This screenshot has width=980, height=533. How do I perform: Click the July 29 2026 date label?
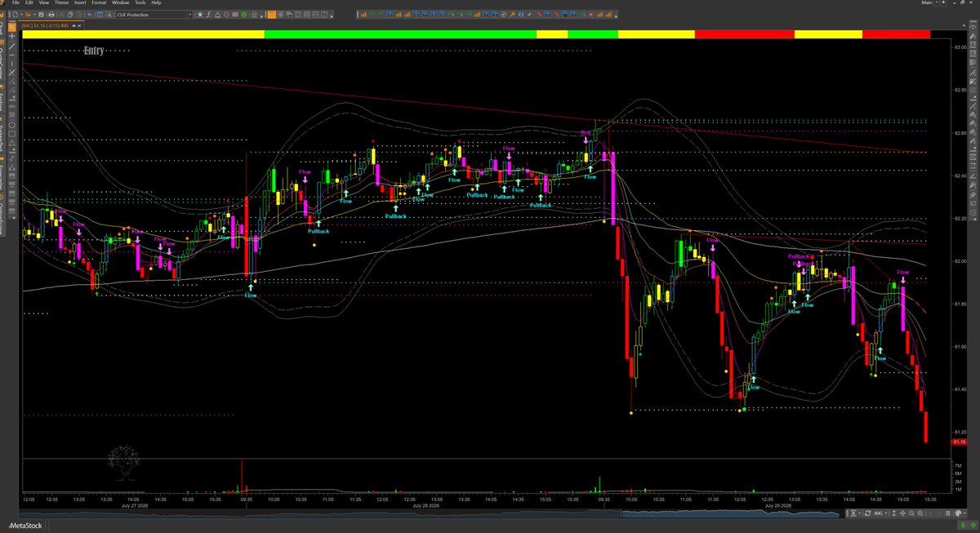pyautogui.click(x=778, y=506)
